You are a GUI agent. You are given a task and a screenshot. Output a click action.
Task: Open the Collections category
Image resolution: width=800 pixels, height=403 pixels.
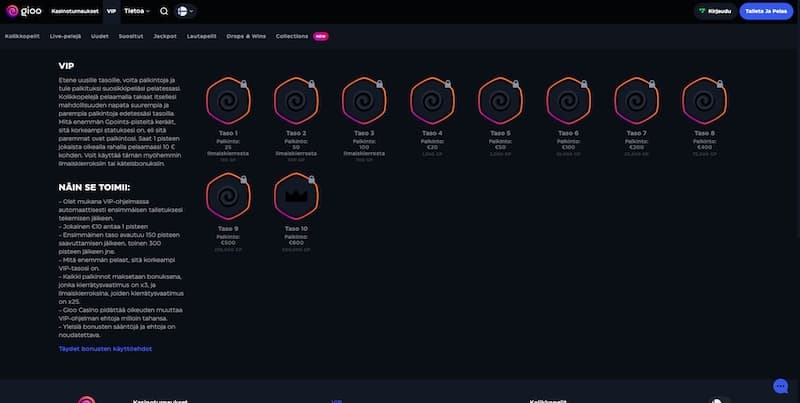(292, 36)
